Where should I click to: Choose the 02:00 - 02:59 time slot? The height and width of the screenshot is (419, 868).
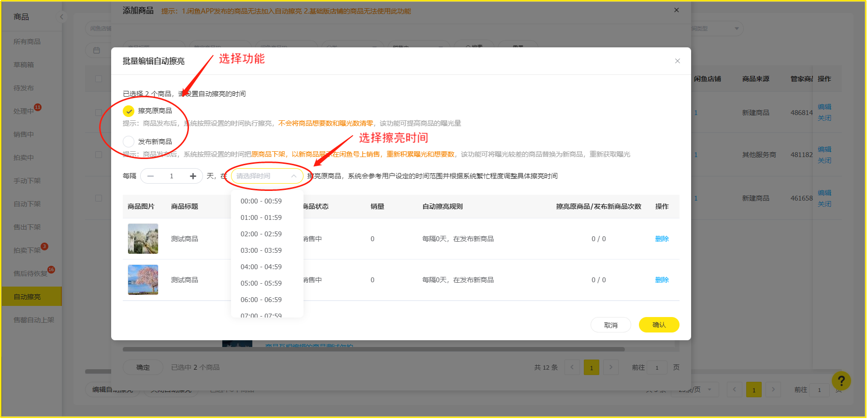[261, 234]
